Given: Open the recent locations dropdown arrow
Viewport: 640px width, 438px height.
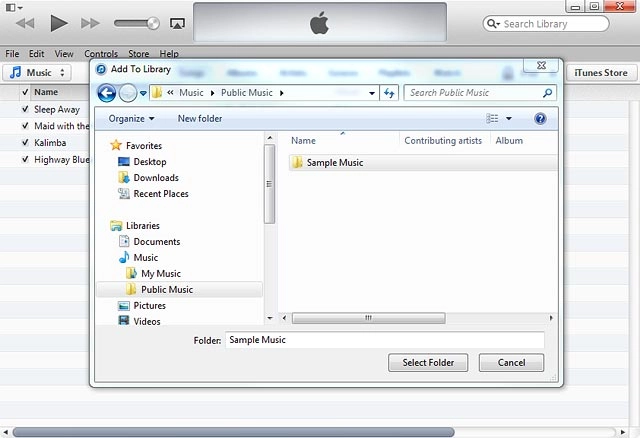Looking at the screenshot, I should coord(143,93).
